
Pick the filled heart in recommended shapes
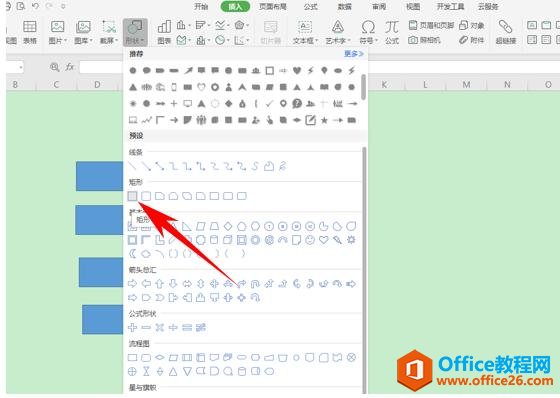tap(296, 70)
